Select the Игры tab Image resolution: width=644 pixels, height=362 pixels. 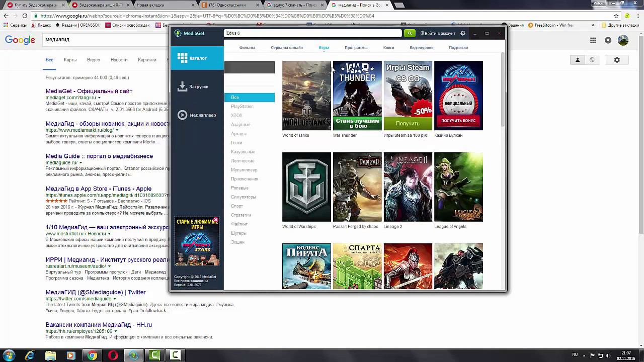click(324, 48)
